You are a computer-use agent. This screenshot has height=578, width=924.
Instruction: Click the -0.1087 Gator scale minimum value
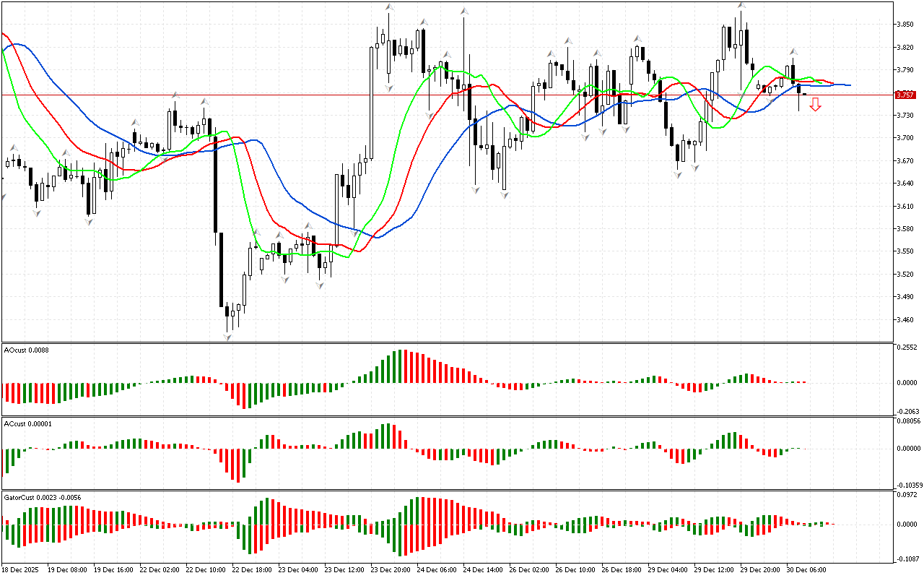click(x=906, y=558)
